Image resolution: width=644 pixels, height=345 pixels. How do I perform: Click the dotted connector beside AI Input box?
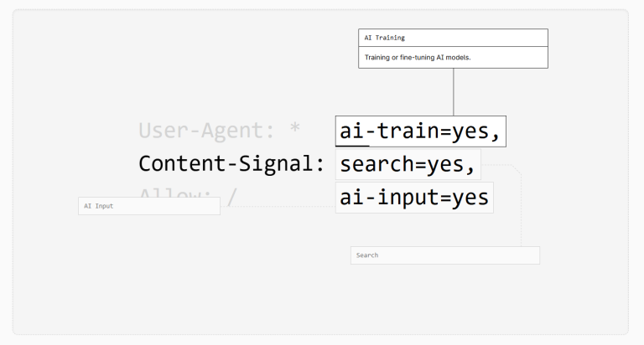[277, 205]
